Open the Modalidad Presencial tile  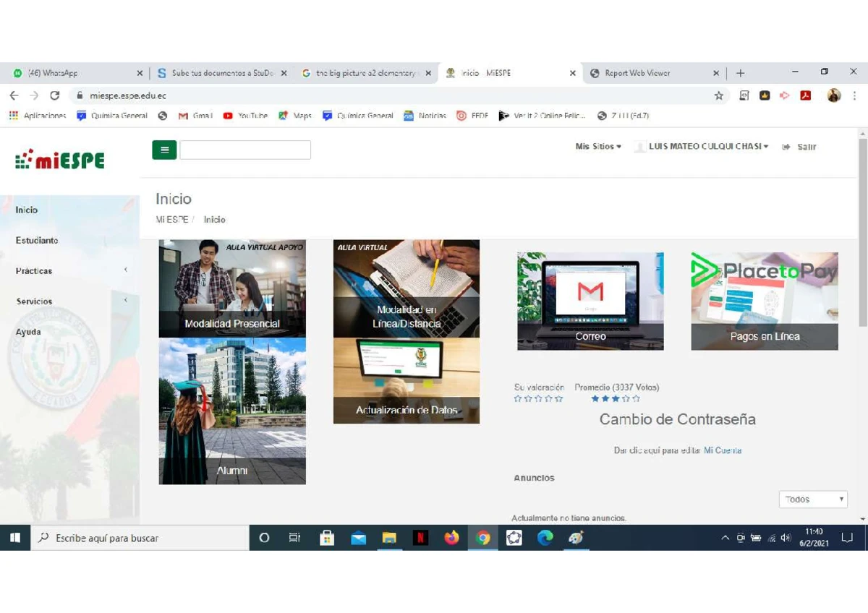[x=232, y=288]
